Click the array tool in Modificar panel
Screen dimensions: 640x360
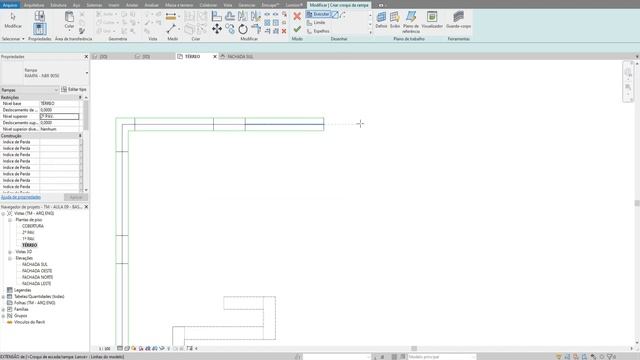pyautogui.click(x=267, y=22)
